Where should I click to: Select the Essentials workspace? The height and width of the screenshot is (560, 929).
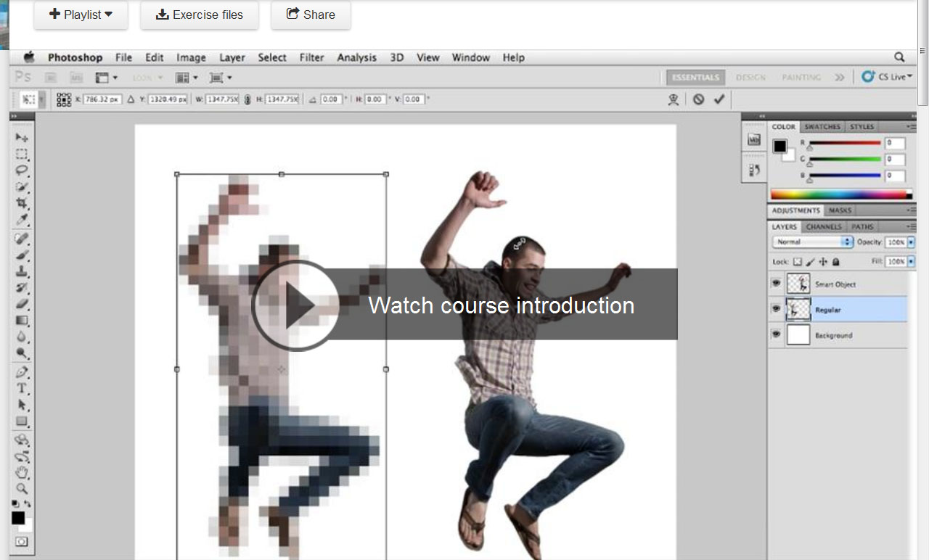695,77
